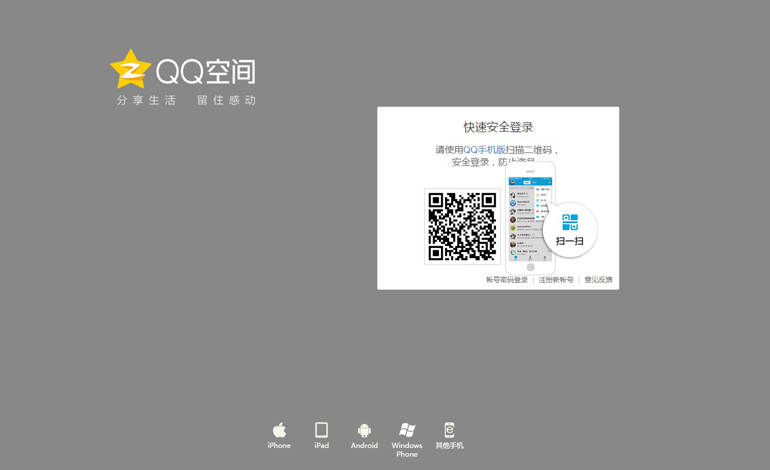Click the 分享生活 留住感动 slogan

[x=186, y=100]
